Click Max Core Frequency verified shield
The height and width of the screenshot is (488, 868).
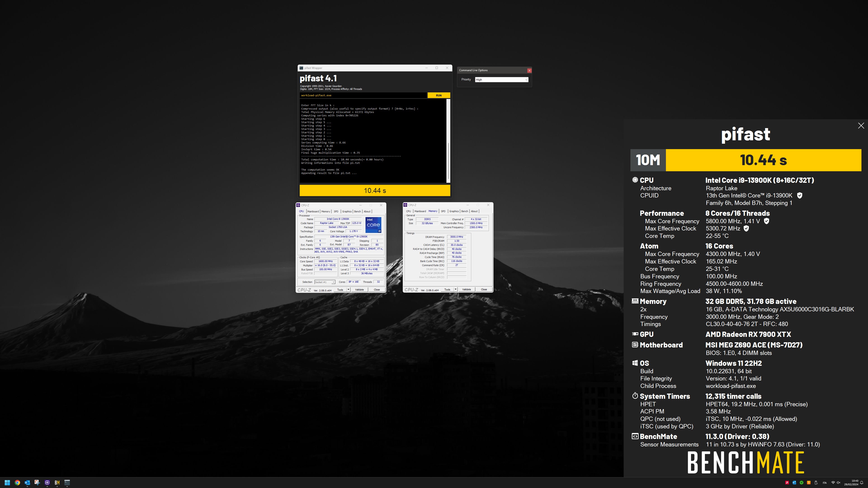tap(766, 221)
